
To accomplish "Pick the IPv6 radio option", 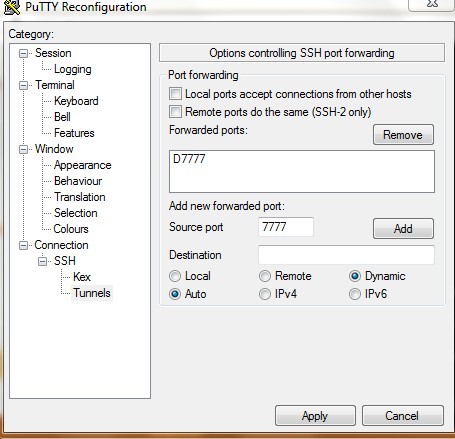I will (355, 294).
